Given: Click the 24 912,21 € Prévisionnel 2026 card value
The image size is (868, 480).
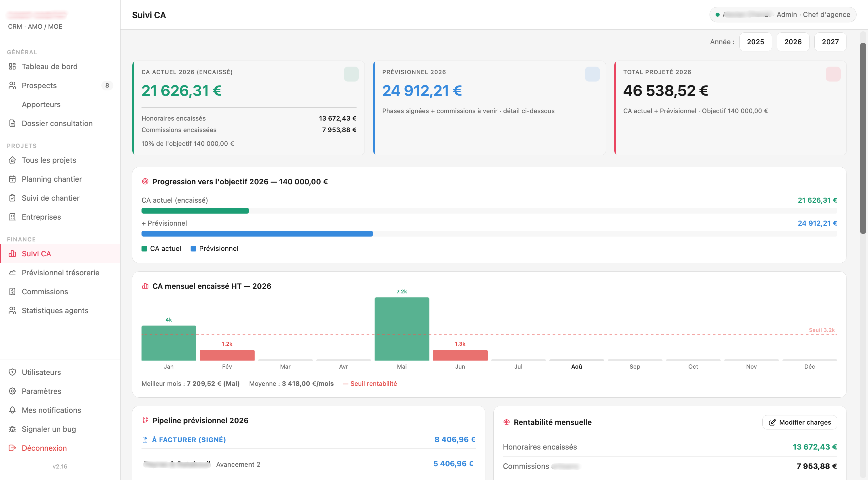Looking at the screenshot, I should pos(422,91).
